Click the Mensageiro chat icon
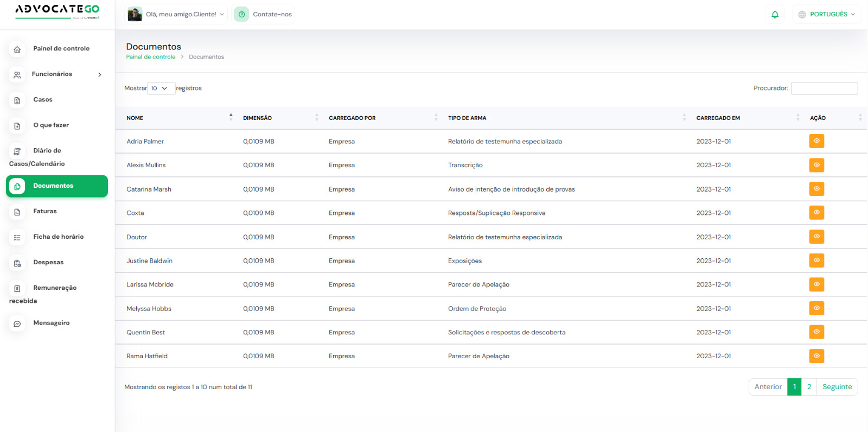This screenshot has width=868, height=432. 17,324
